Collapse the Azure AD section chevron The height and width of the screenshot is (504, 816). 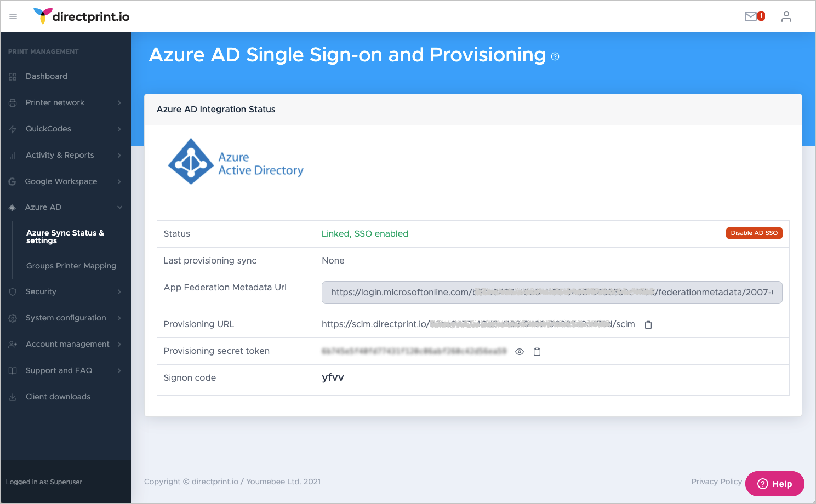tap(119, 207)
